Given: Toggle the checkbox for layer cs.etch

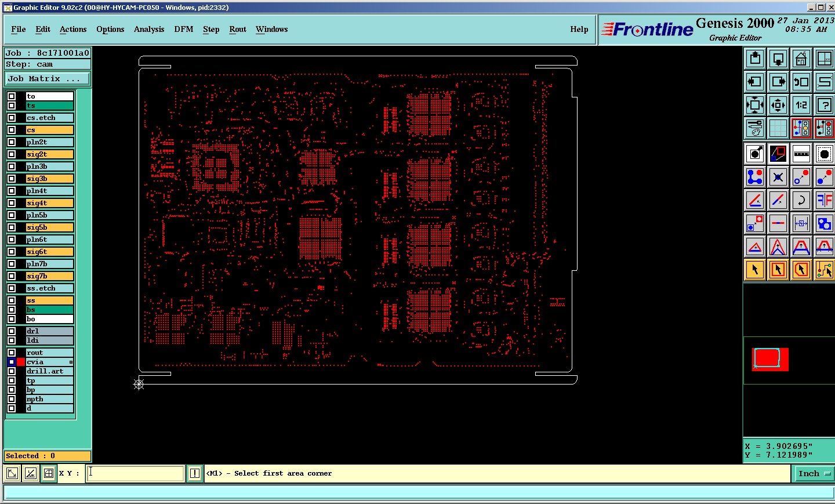Looking at the screenshot, I should click(12, 118).
